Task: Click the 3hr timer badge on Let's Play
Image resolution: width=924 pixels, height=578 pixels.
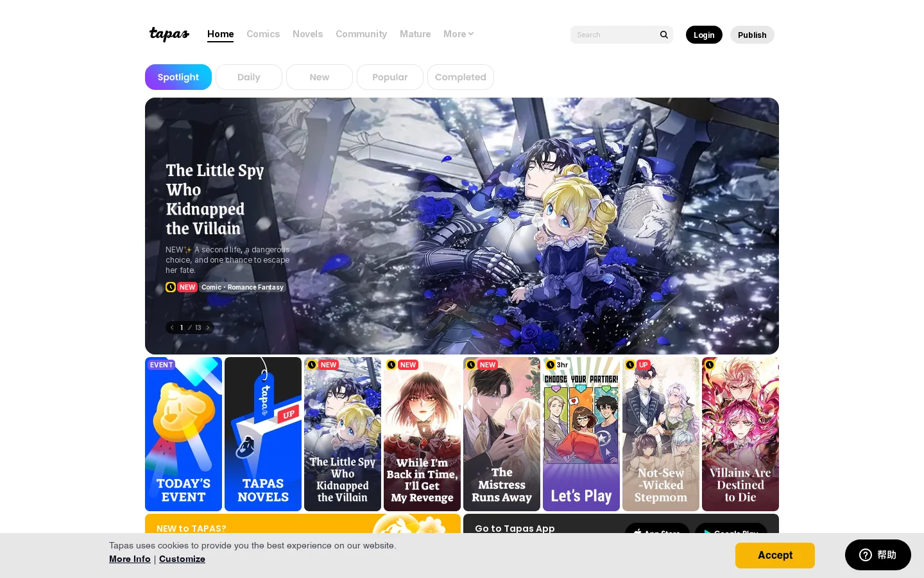Action: click(x=557, y=365)
